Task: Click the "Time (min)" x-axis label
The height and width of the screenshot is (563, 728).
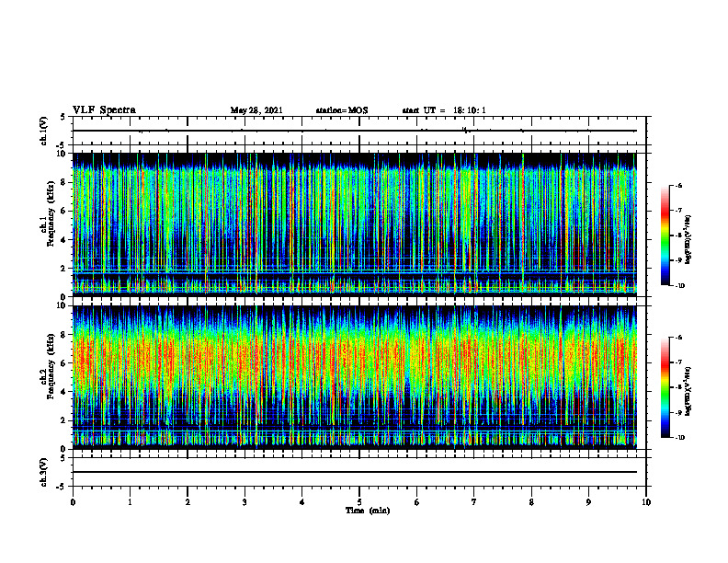Action: click(368, 511)
